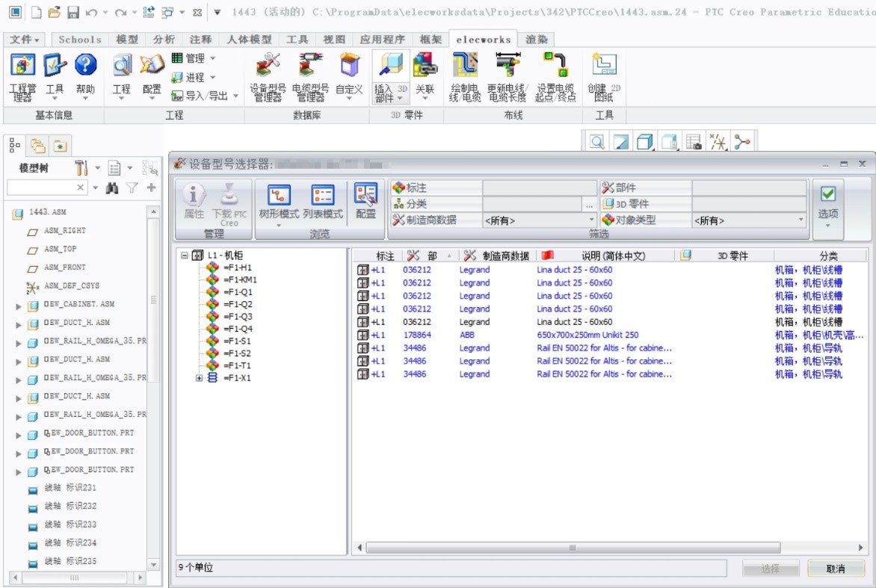Click the model tree vertical scrollbar down arrow
Image resolution: width=876 pixels, height=588 pixels.
pyautogui.click(x=154, y=565)
